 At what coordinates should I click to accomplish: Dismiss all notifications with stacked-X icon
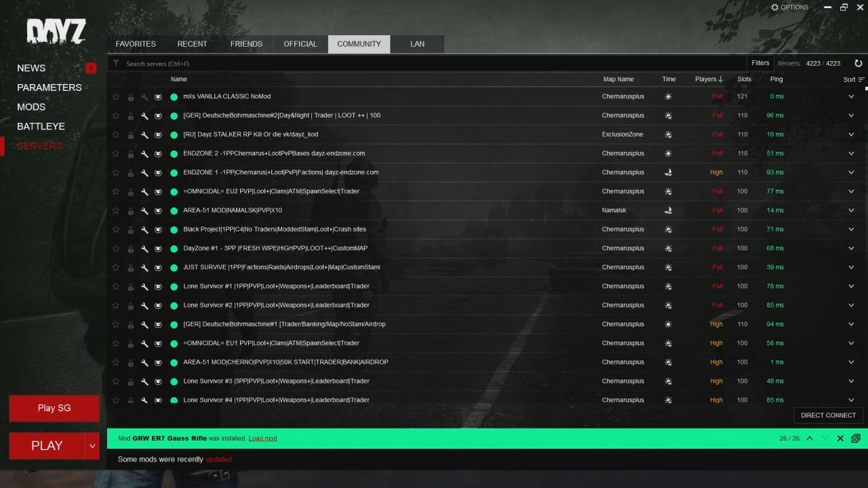(x=855, y=439)
